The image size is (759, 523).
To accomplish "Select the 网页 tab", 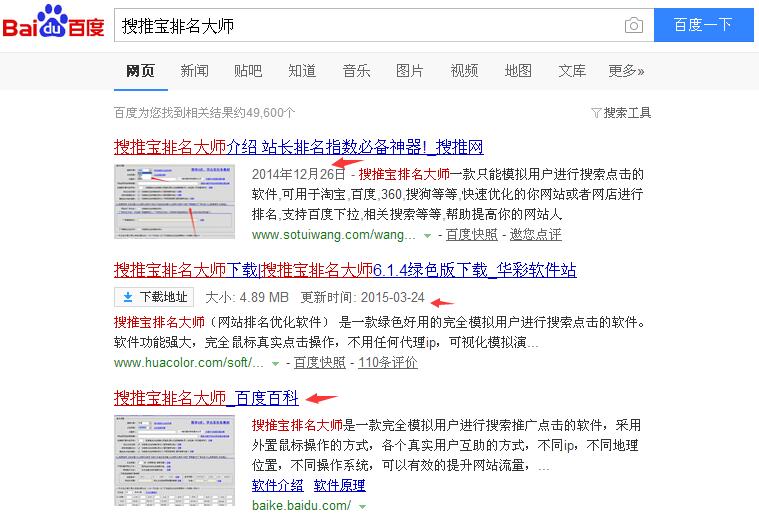I will point(140,71).
